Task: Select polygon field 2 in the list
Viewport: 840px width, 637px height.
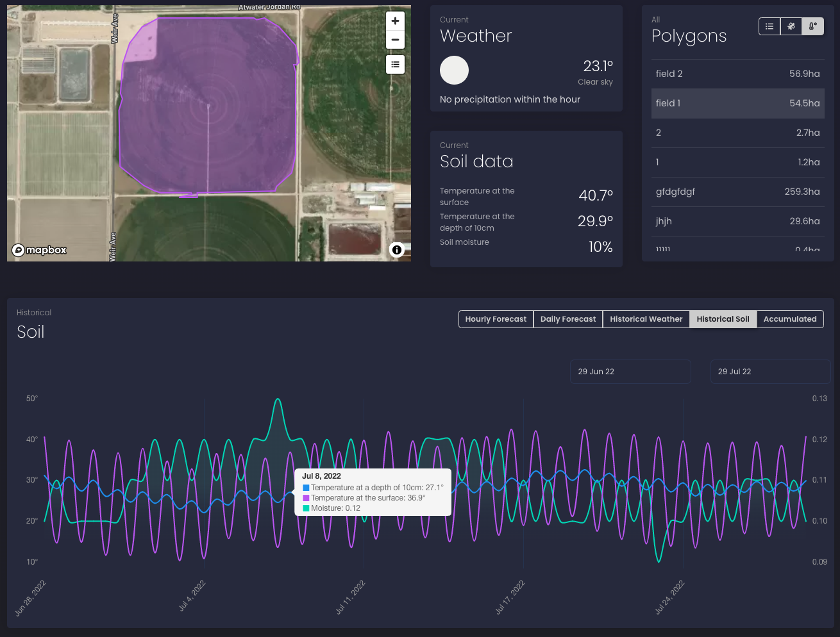Action: [x=737, y=74]
